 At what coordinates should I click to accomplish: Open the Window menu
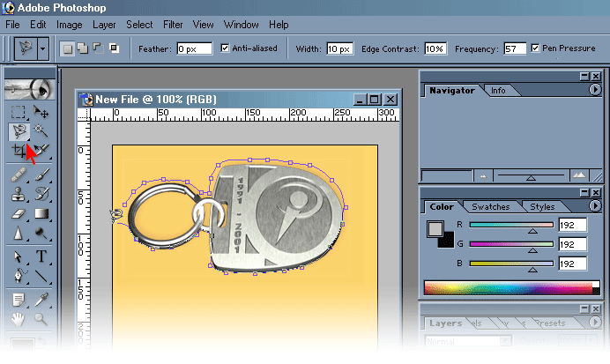click(242, 25)
